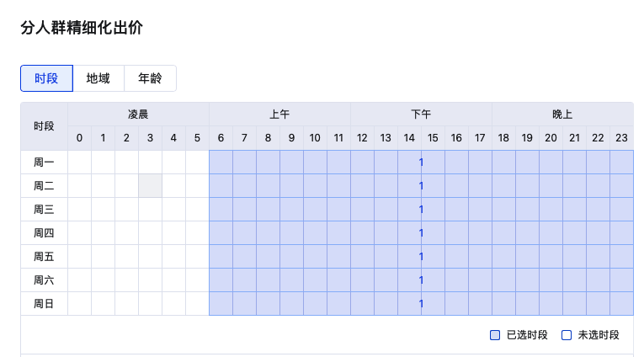Deselect the 周一 hour 6 cell
The image size is (644, 357).
(x=221, y=163)
